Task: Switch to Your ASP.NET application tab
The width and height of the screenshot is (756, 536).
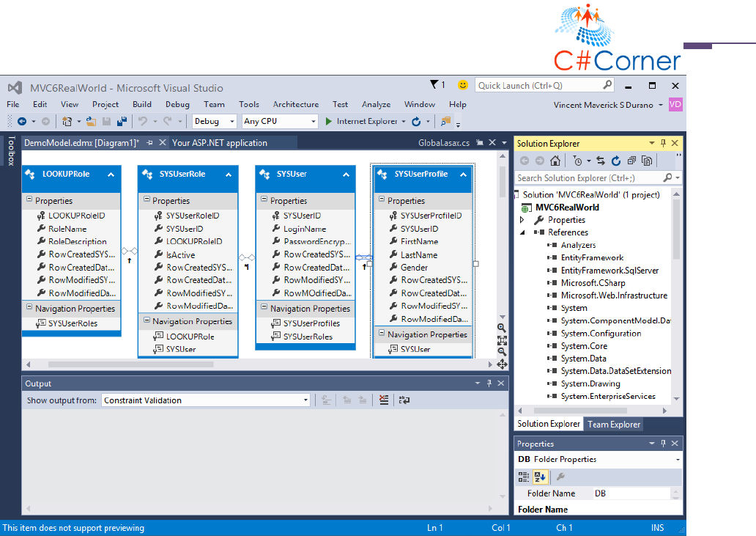Action: click(x=219, y=143)
